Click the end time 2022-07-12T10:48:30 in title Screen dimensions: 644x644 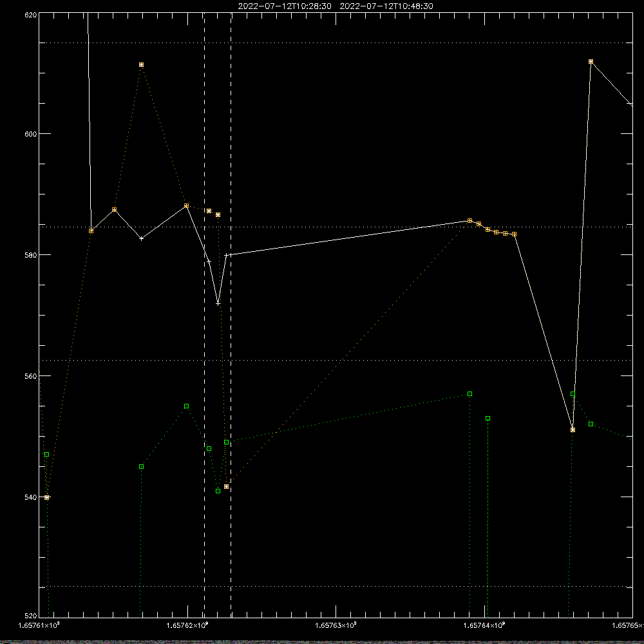click(386, 6)
